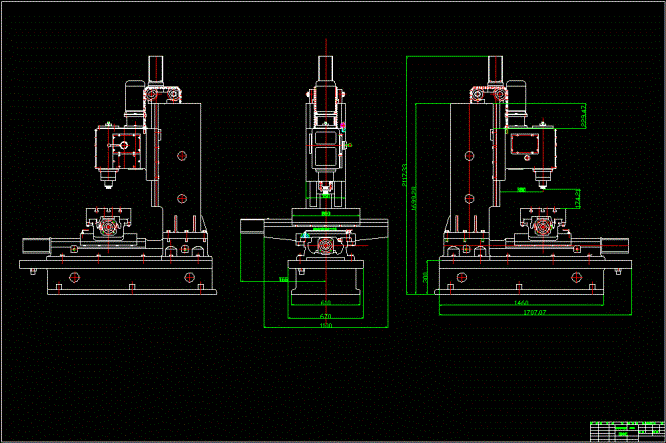The width and height of the screenshot is (666, 443).
Task: Select the 2117.33 overall height dimension
Action: pos(404,175)
